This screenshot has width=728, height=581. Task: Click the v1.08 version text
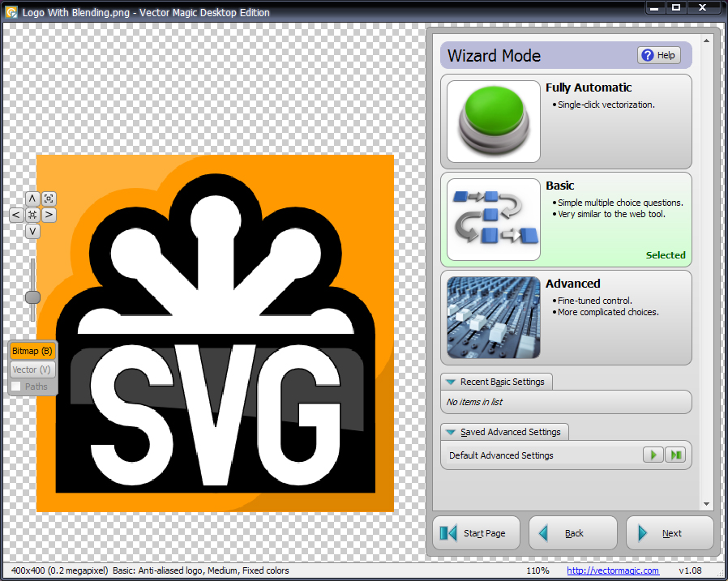coord(690,570)
